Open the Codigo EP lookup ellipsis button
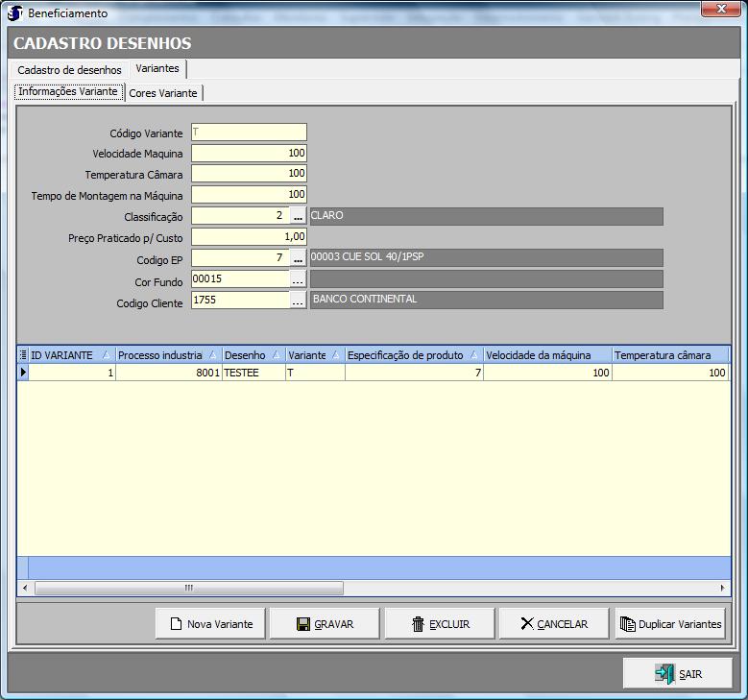This screenshot has height=700, width=748. (x=298, y=258)
